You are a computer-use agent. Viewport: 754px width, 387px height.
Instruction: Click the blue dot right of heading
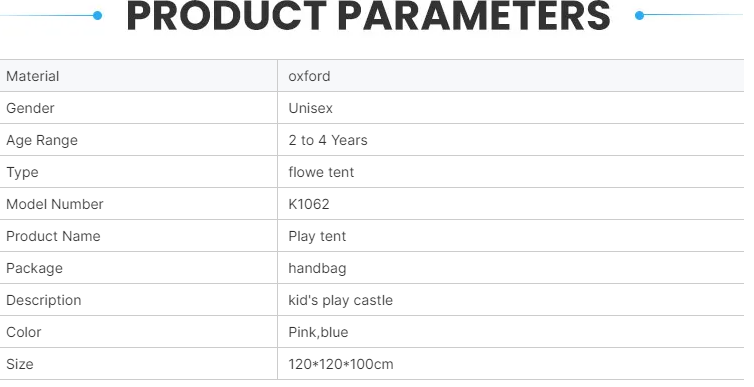click(640, 15)
